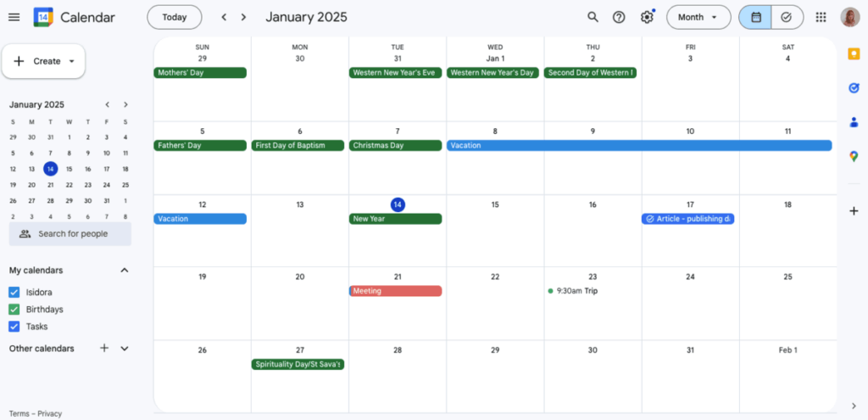
Task: Open the Settings gear menu
Action: pyautogui.click(x=647, y=17)
